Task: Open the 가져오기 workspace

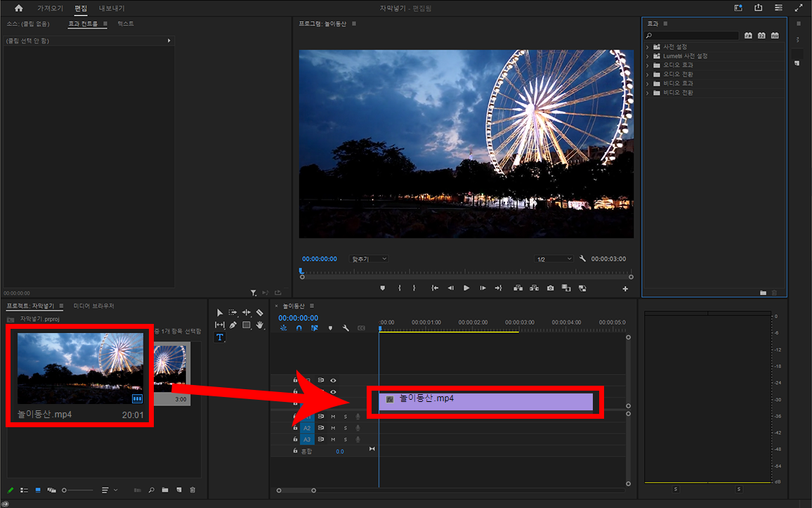Action: click(50, 8)
